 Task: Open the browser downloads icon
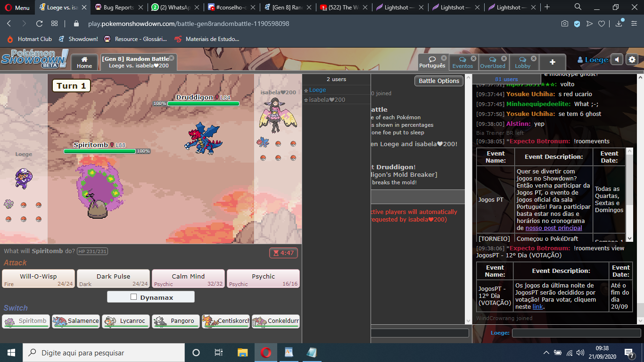point(619,24)
